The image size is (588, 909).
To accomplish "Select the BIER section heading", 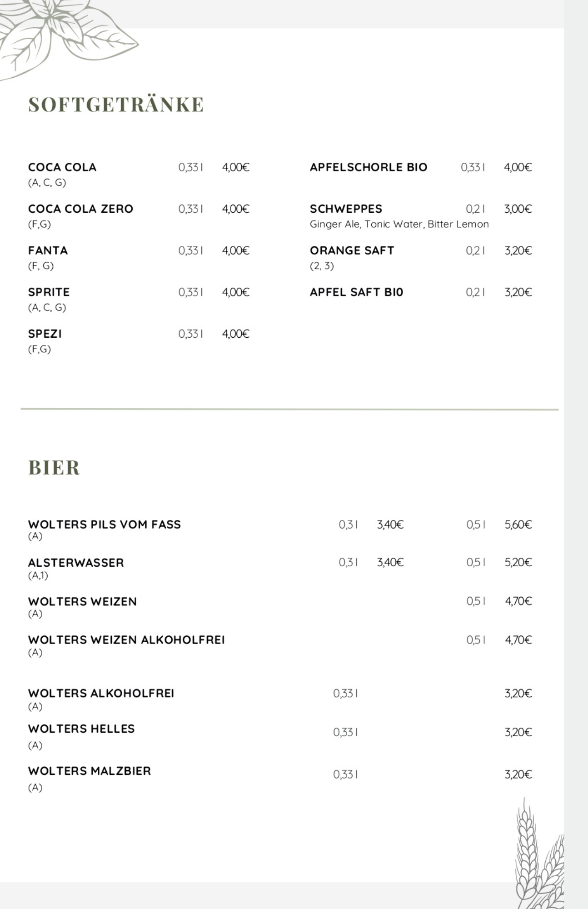I will click(x=54, y=468).
